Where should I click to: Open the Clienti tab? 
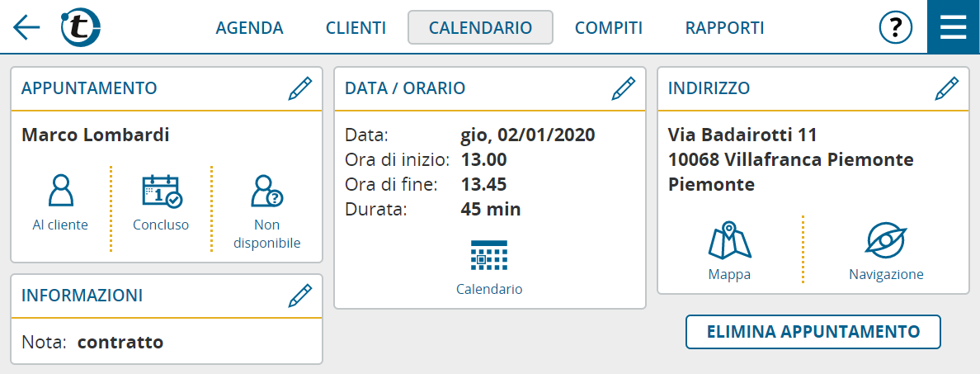point(356,27)
